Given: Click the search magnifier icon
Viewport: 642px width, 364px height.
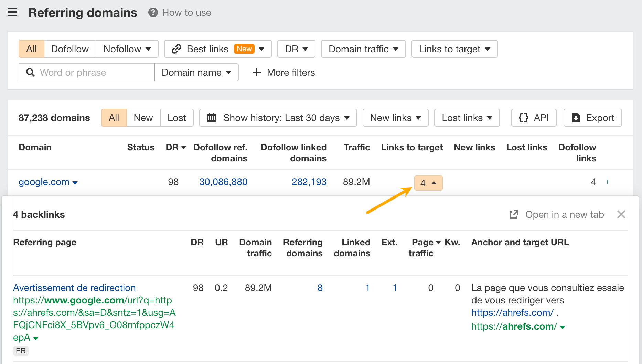Looking at the screenshot, I should pyautogui.click(x=30, y=72).
